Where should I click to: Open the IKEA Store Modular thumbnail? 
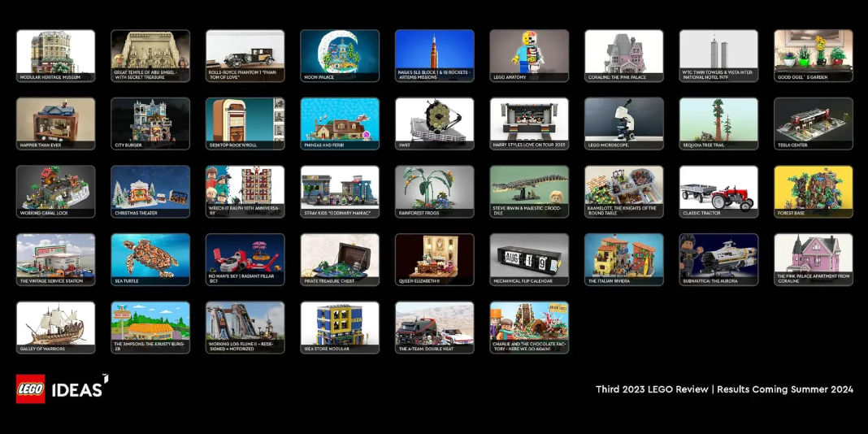click(340, 328)
